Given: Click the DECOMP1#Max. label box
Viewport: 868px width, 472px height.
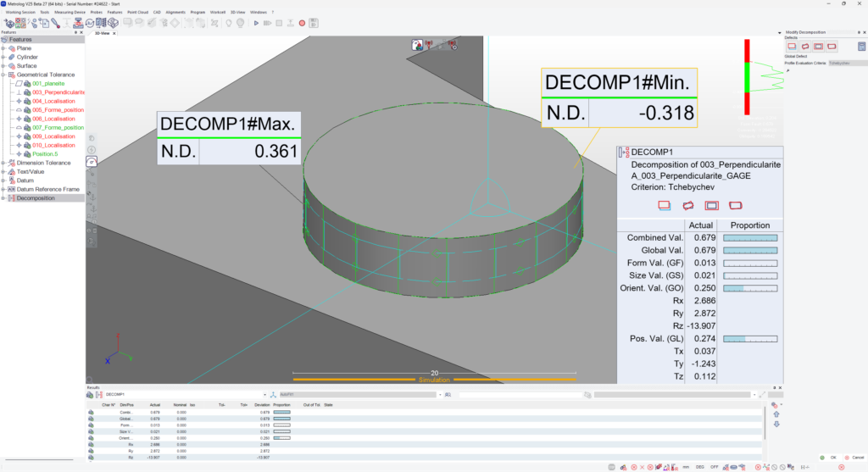Looking at the screenshot, I should coord(229,138).
